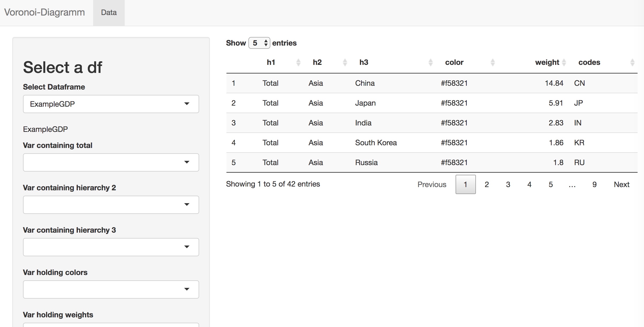Go to page 5 of entries
Image resolution: width=644 pixels, height=327 pixels.
(551, 184)
